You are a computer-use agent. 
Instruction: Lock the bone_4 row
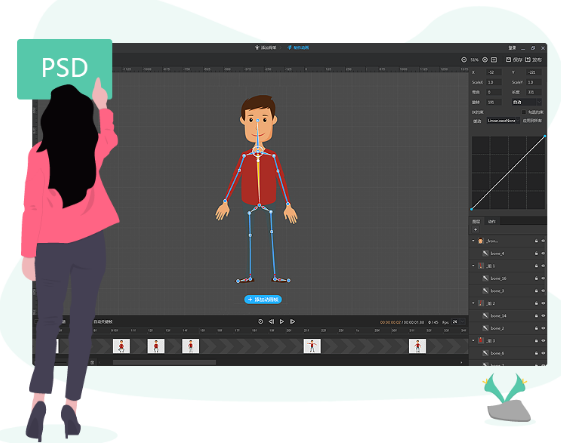536,253
